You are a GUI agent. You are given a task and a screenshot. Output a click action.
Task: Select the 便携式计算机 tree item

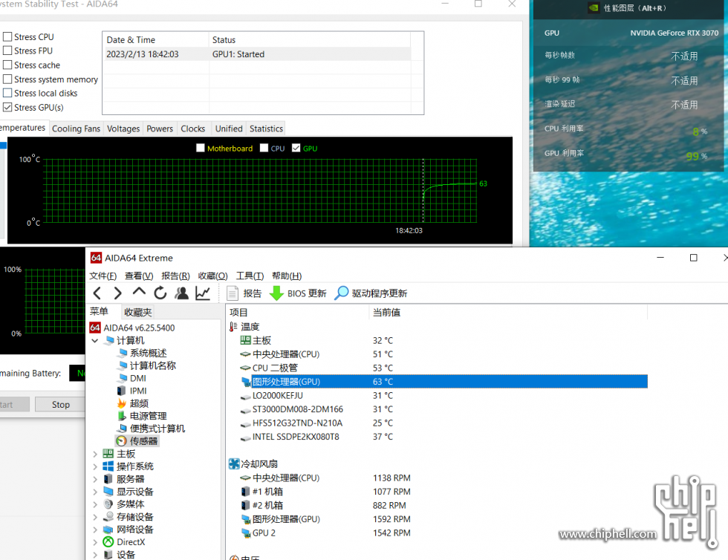tap(151, 428)
